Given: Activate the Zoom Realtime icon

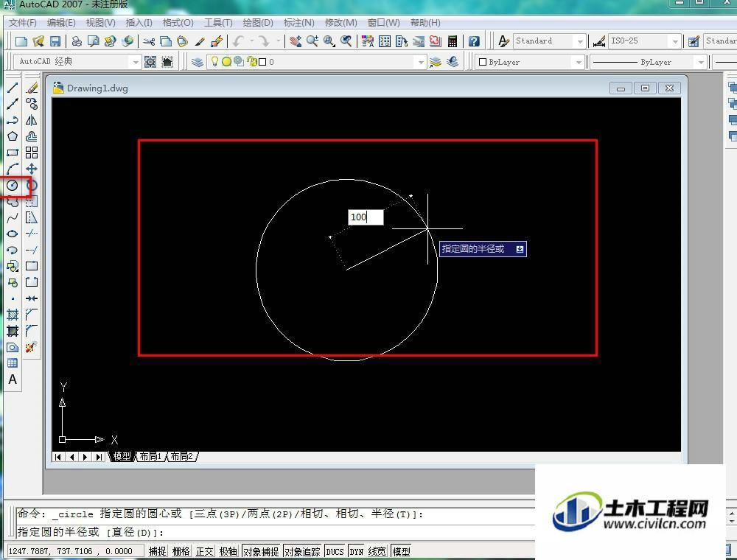Looking at the screenshot, I should (312, 41).
